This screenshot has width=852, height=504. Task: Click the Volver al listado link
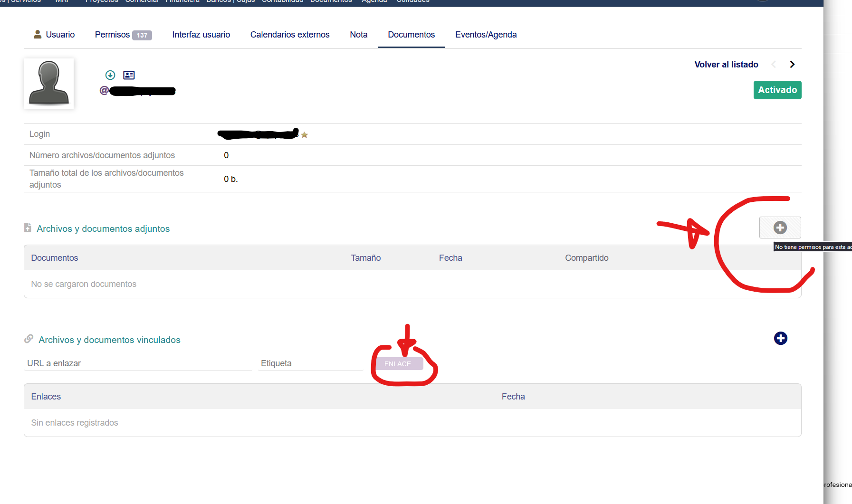point(726,65)
